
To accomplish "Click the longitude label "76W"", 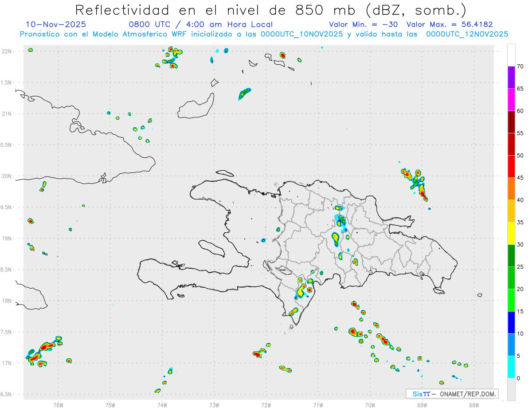I will click(x=58, y=405).
